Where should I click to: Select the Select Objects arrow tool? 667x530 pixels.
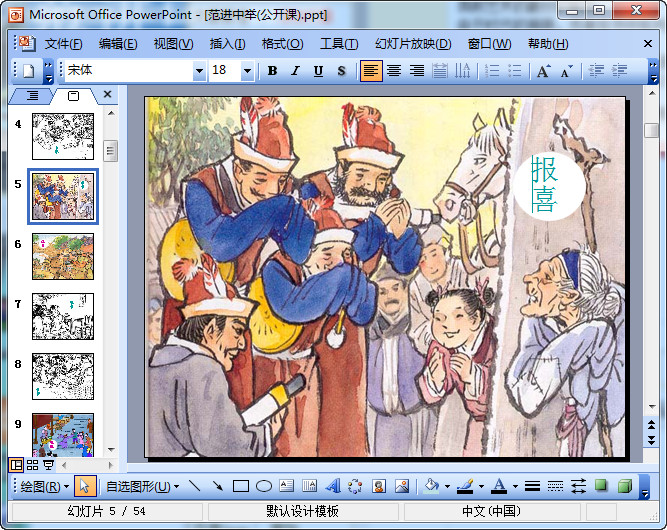click(85, 486)
